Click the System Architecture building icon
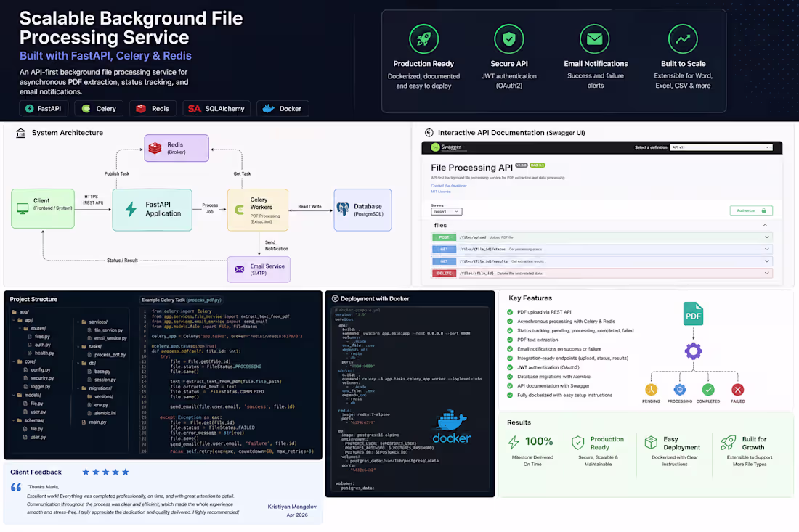Viewport: 799px width, 532px height. [x=20, y=133]
